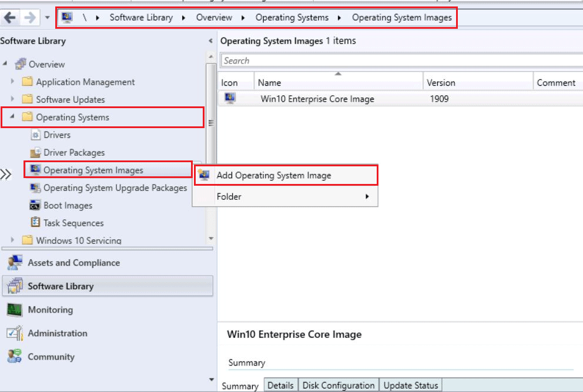Click the Search box for OS images

(x=401, y=61)
